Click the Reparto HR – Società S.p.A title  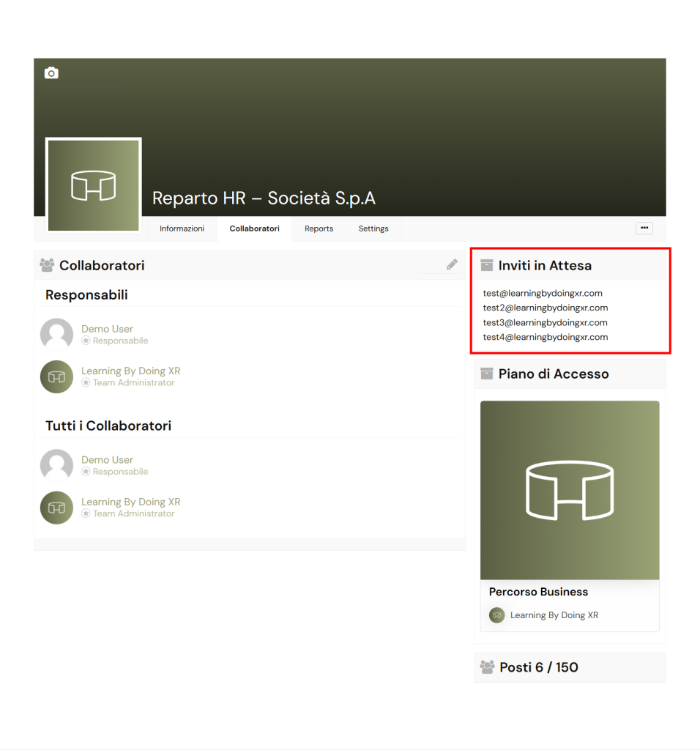[x=264, y=198]
